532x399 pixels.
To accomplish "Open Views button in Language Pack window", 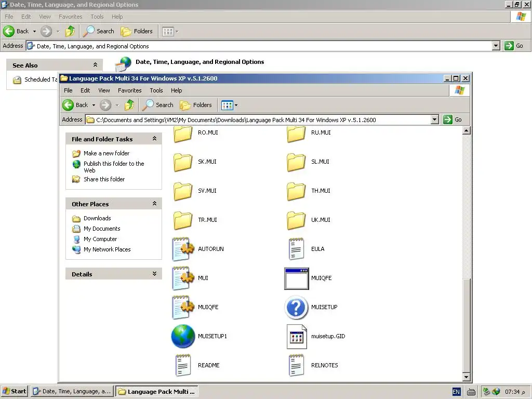I will 228,105.
